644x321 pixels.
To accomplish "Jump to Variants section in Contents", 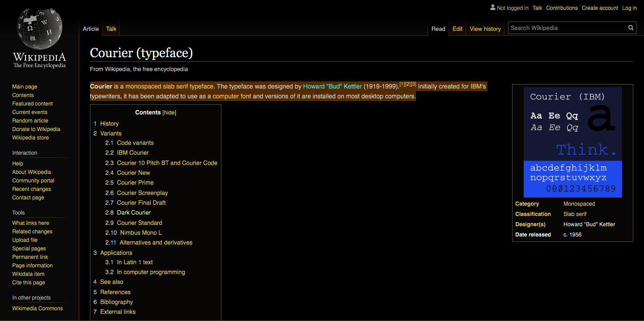I will 111,133.
